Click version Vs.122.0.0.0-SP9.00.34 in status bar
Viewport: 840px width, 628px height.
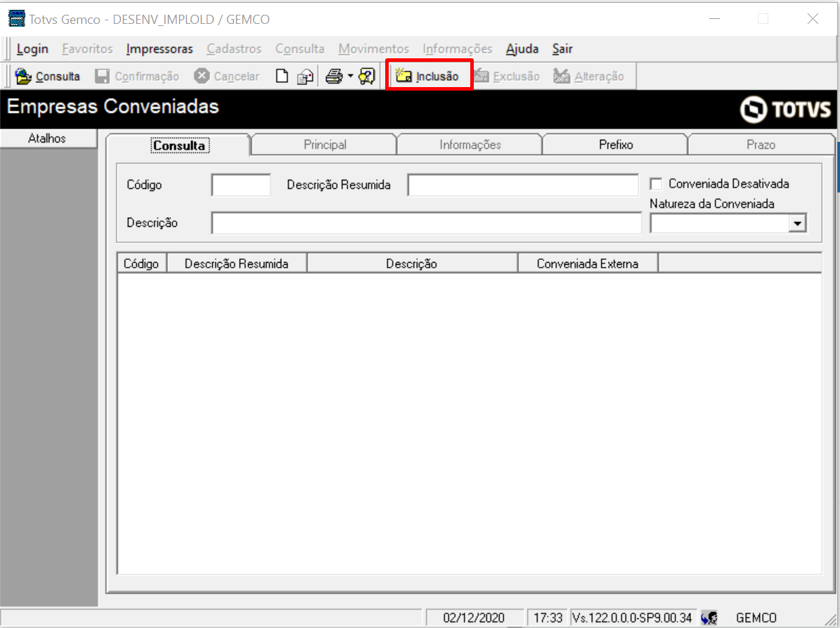(x=633, y=618)
